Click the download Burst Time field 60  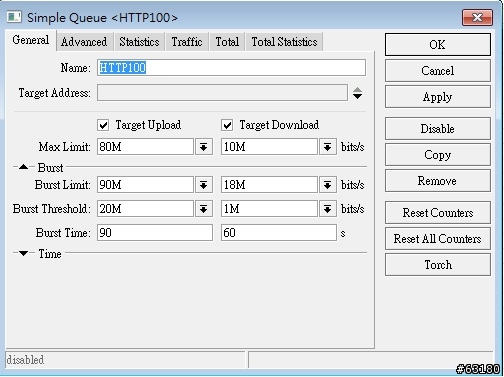[x=279, y=232]
